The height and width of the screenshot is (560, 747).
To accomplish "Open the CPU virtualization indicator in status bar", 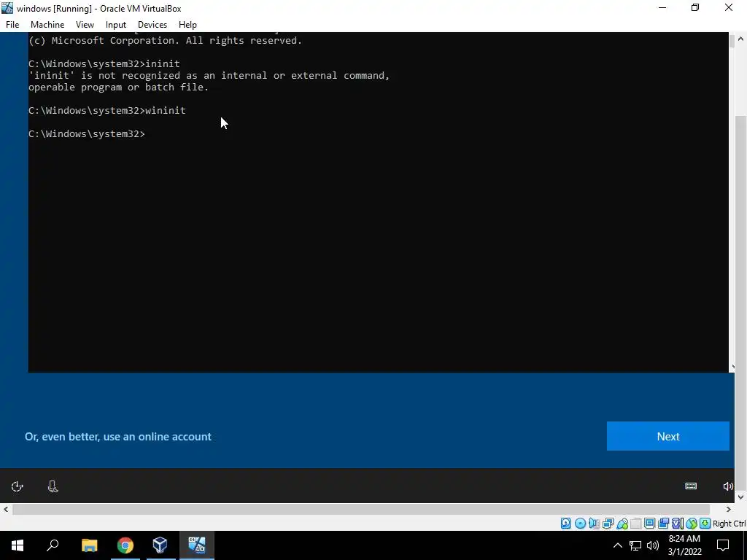I will point(678,524).
